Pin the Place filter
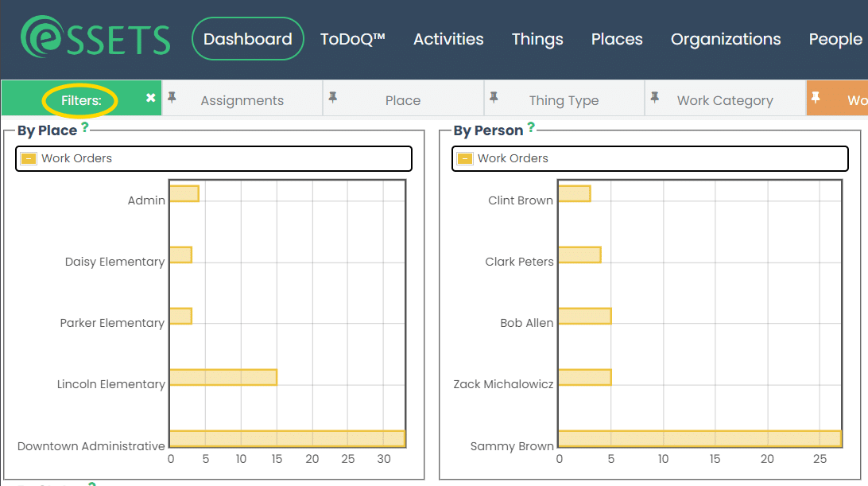This screenshot has width=868, height=486. pos(333,98)
